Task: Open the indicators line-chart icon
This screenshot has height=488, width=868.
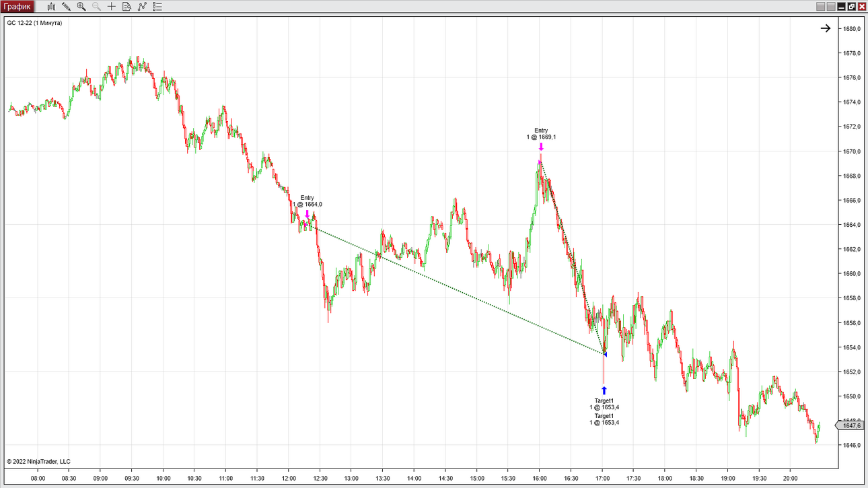Action: coord(142,7)
